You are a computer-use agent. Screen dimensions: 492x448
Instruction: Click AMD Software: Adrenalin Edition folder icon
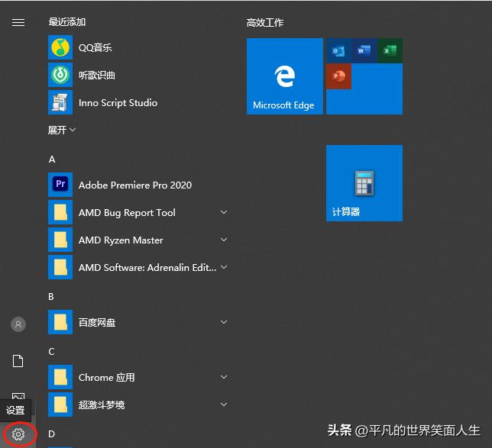coord(60,267)
